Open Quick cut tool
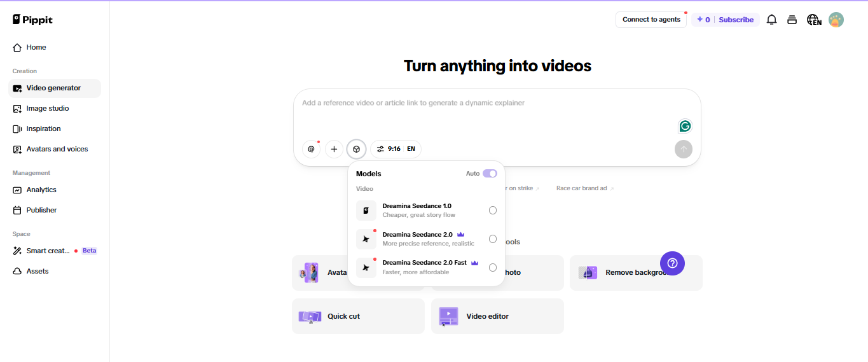The image size is (868, 362). click(x=358, y=316)
